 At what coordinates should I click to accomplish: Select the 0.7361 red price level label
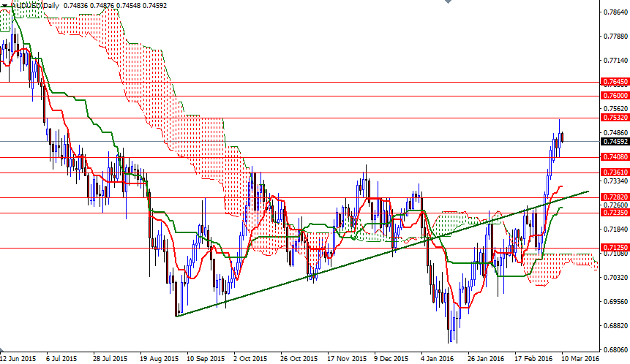[614, 172]
